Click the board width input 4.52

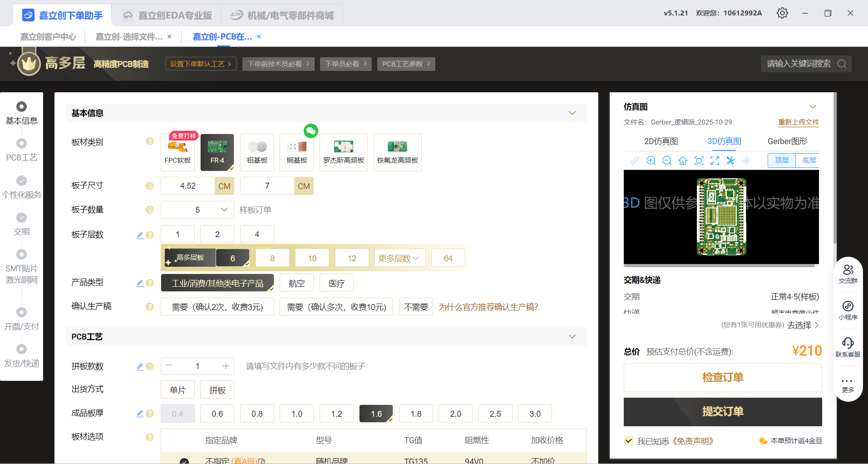tap(187, 186)
